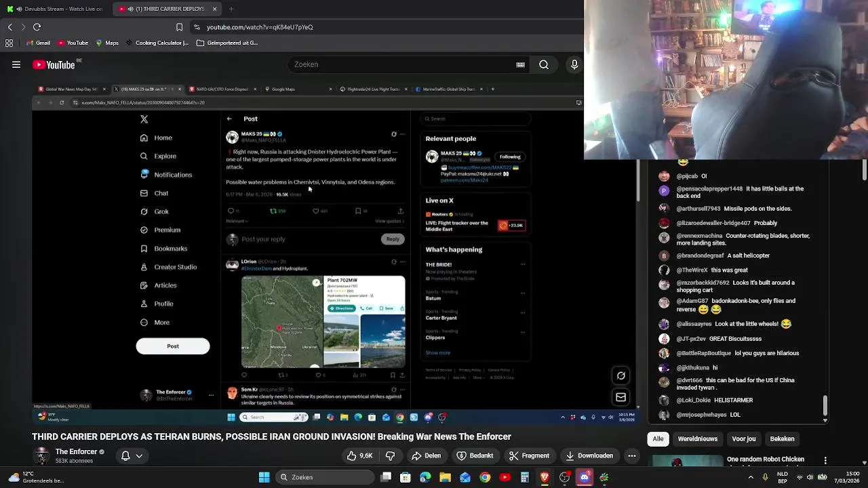Open site settings icon in address bar
This screenshot has width=868, height=488.
pyautogui.click(x=197, y=27)
